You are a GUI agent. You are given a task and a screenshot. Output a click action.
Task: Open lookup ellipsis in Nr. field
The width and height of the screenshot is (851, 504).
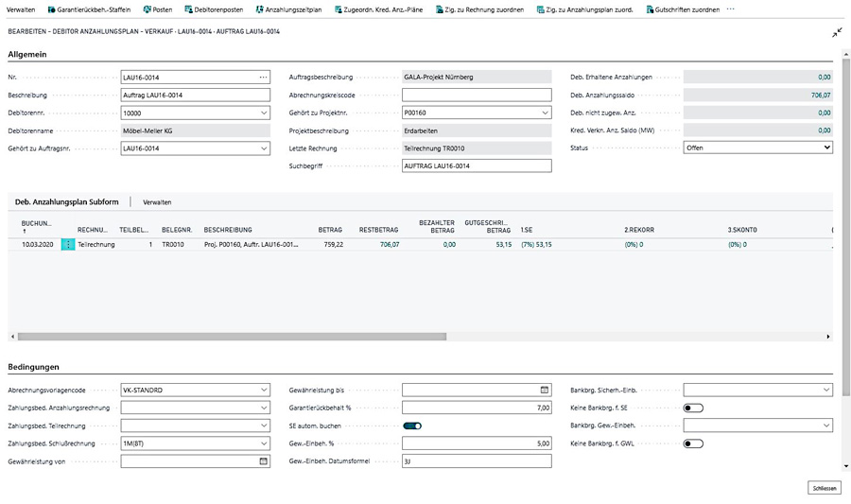click(x=263, y=77)
